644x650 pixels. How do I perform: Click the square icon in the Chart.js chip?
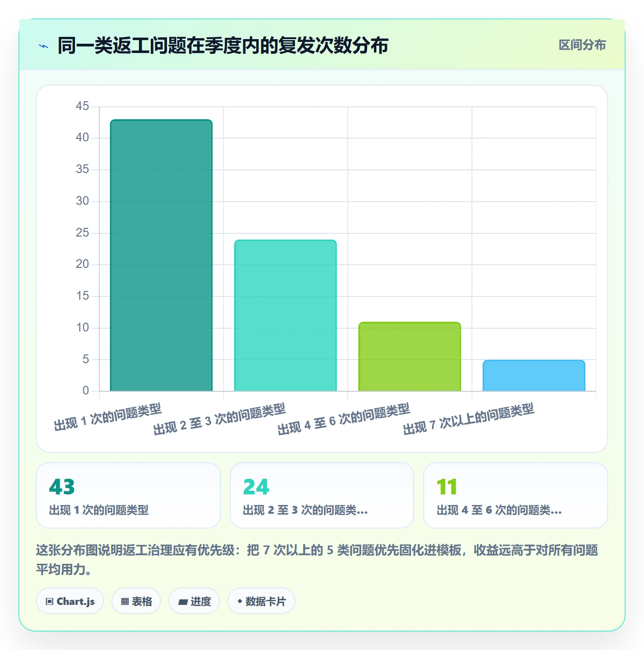(x=50, y=601)
